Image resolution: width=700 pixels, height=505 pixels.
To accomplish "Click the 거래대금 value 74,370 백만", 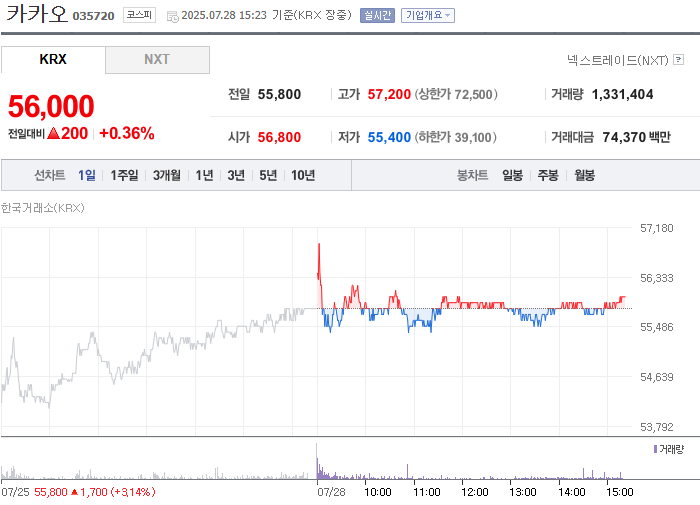I will (636, 137).
